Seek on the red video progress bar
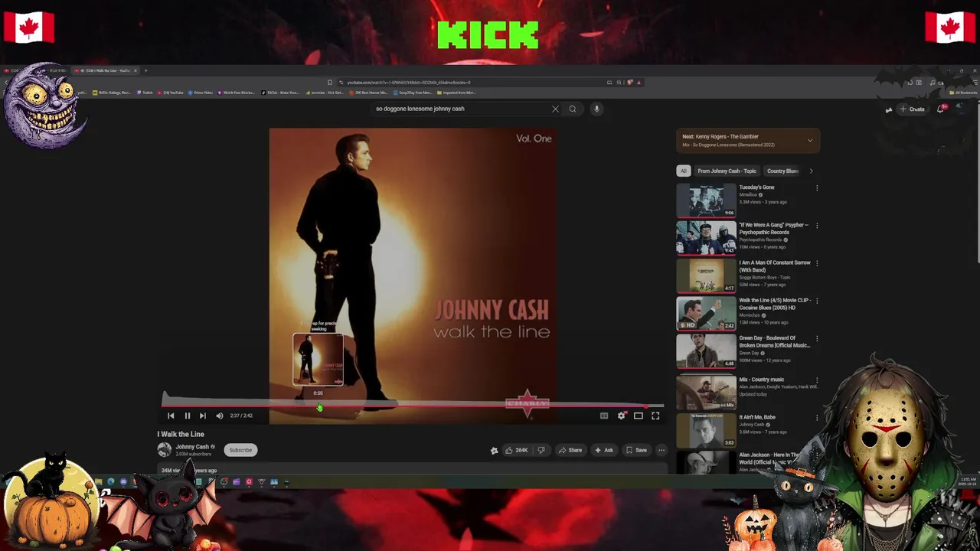 (x=412, y=406)
